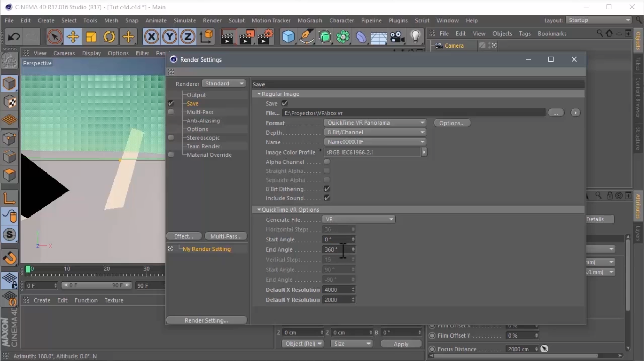
Task: Open the Render menu
Action: click(x=212, y=20)
